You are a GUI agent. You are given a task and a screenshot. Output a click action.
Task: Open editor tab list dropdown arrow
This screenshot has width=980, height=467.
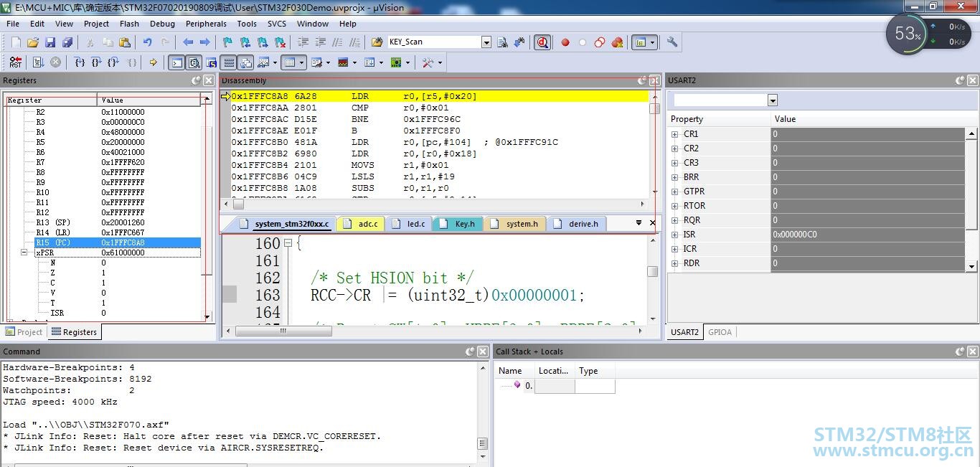(x=639, y=223)
